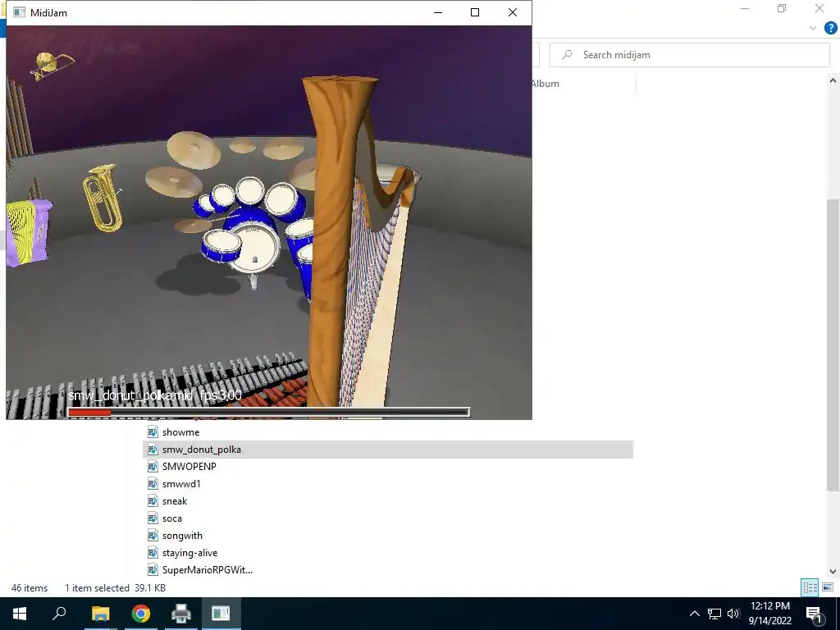Select the staying-alive file name
The image size is (840, 630).
coord(189,553)
